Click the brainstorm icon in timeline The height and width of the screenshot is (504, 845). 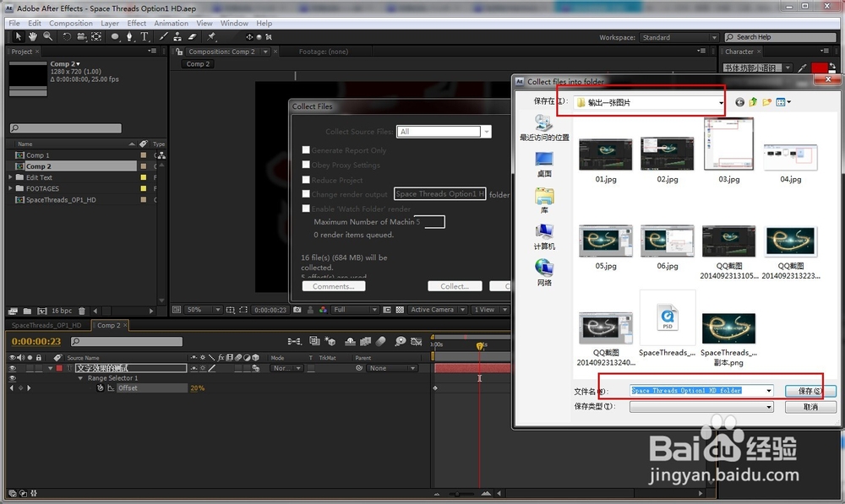(x=400, y=341)
